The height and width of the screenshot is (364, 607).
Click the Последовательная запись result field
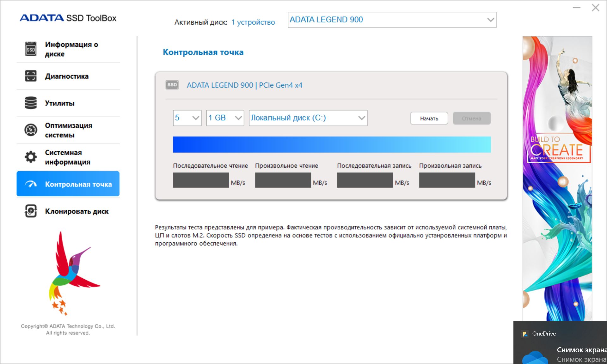(365, 180)
